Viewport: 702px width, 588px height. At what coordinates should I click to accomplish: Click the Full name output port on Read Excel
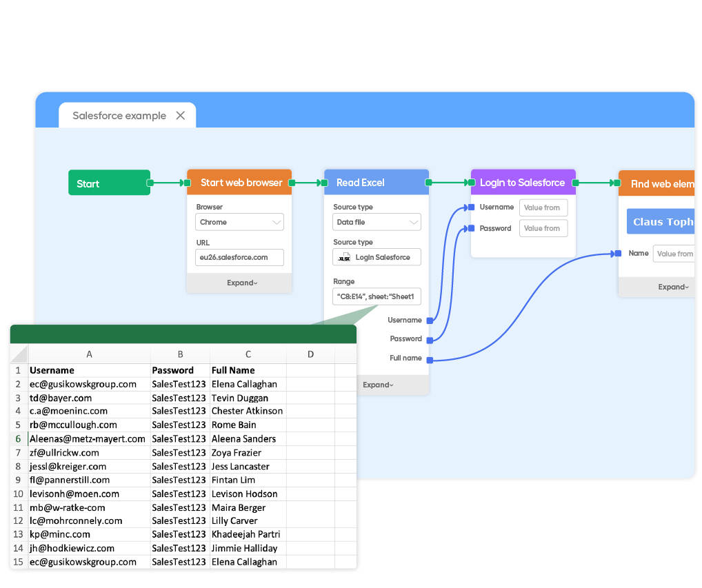pos(430,358)
